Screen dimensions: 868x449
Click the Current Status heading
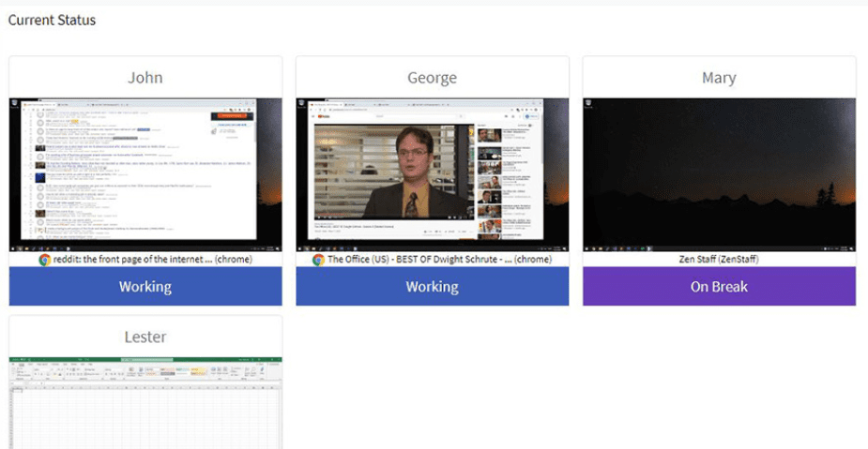point(52,20)
